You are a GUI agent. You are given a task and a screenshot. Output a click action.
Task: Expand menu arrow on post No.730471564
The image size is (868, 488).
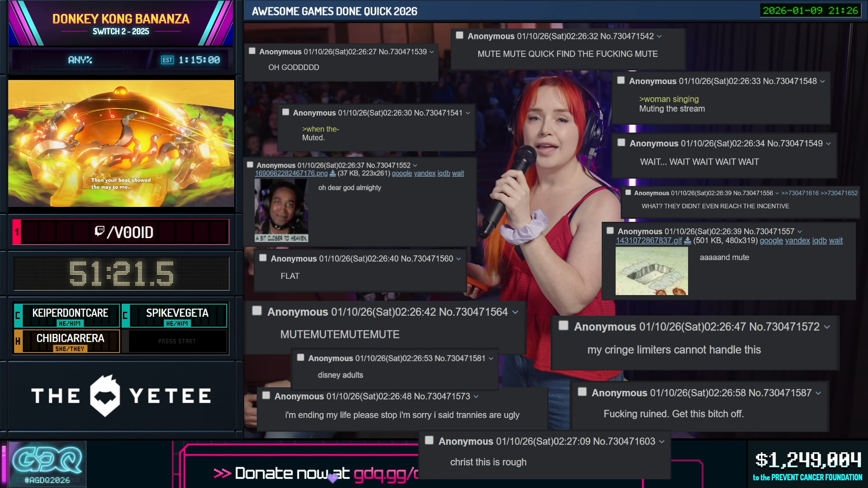pyautogui.click(x=515, y=312)
